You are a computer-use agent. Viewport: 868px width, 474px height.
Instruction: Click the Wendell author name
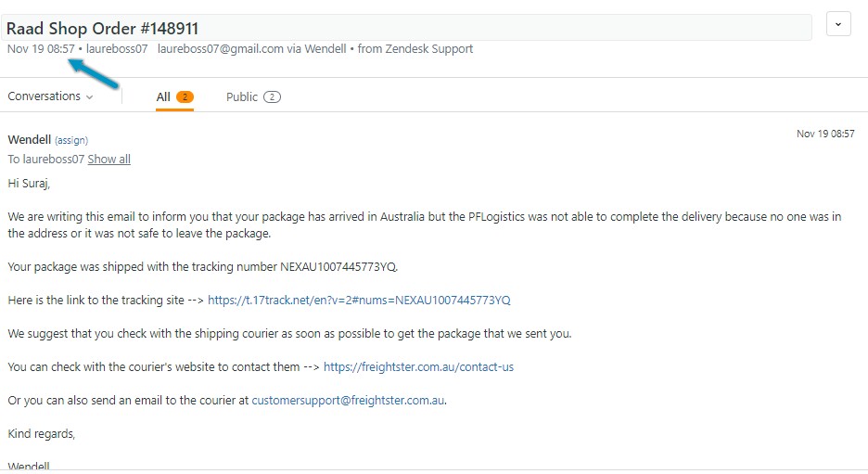[29, 139]
